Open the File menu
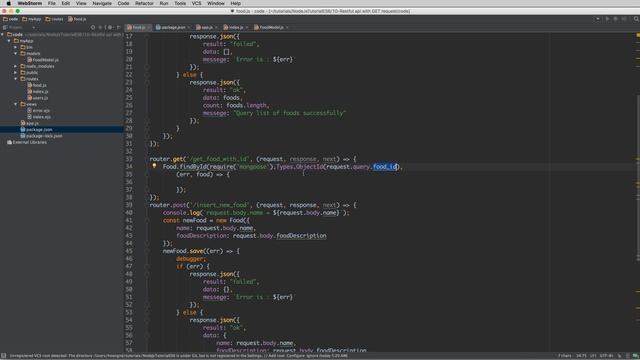 coord(51,3)
